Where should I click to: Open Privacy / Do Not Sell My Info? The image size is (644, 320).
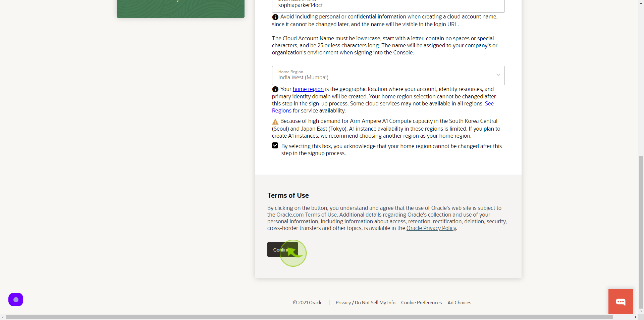click(365, 303)
